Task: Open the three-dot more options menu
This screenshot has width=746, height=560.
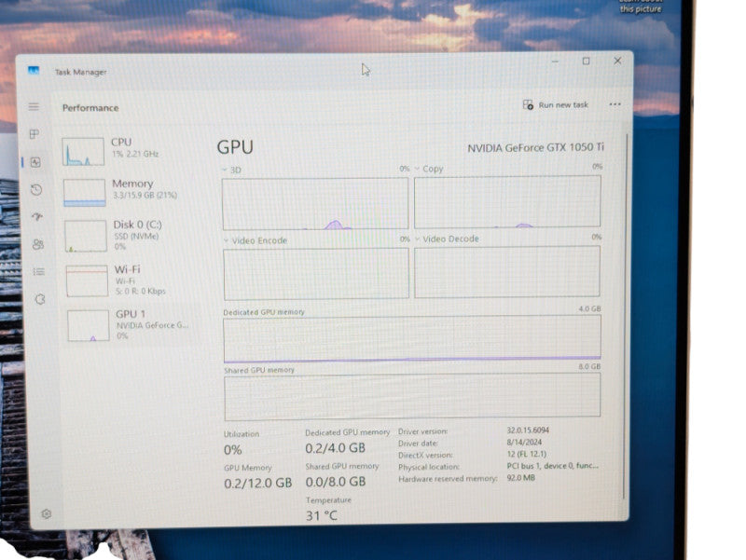Action: (615, 104)
